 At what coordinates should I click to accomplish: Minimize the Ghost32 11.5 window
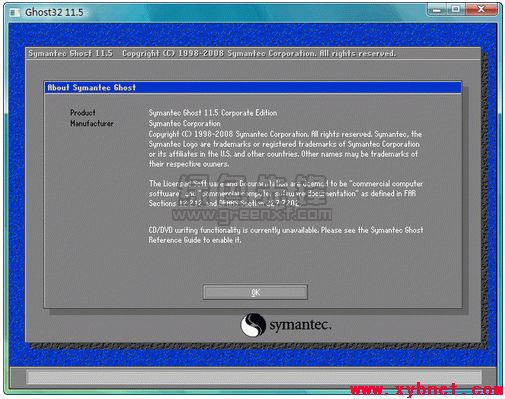click(437, 9)
